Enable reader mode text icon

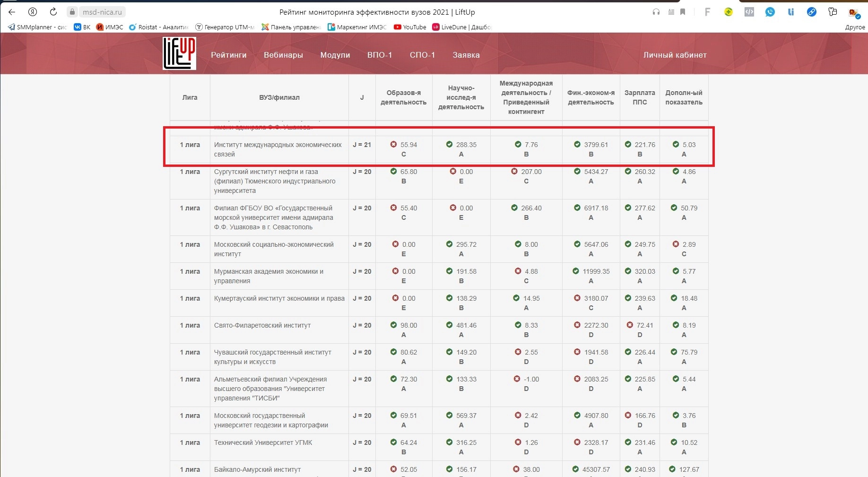pos(671,12)
